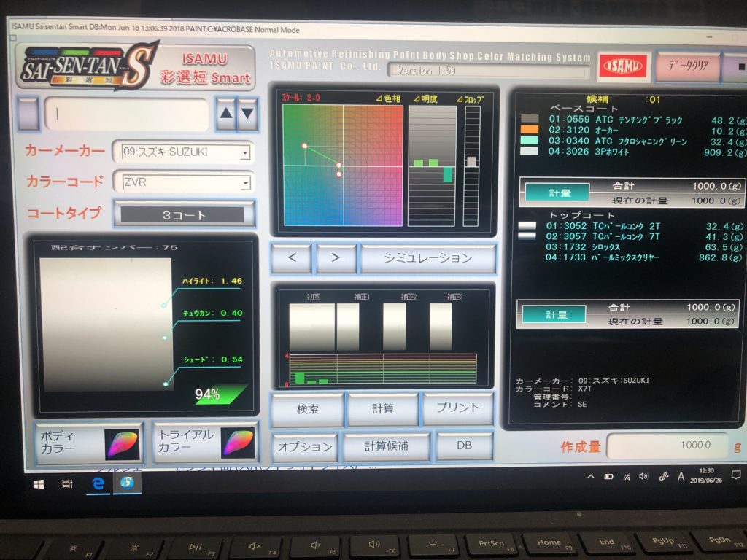The width and height of the screenshot is (747, 560).
Task: Open the car maker SUZUKI dropdown
Action: [x=185, y=152]
